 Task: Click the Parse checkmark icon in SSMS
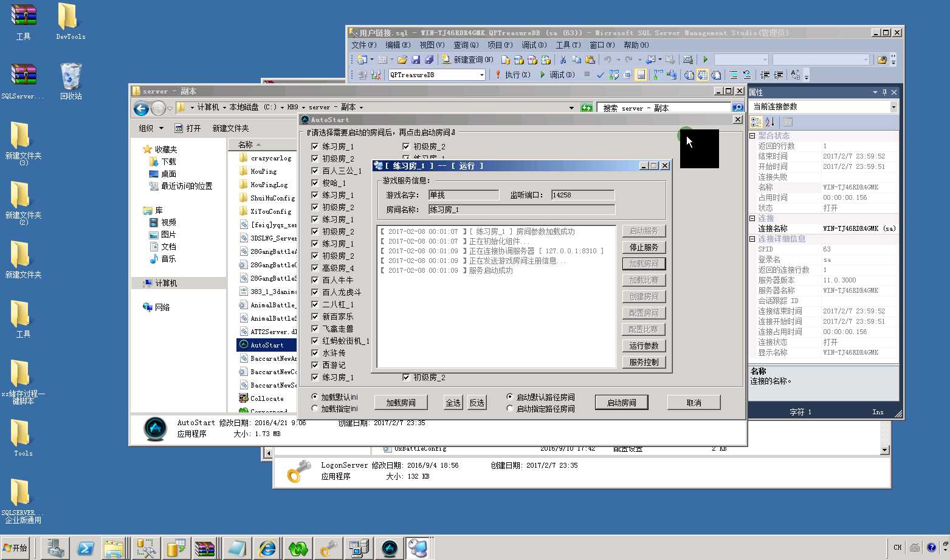(601, 75)
